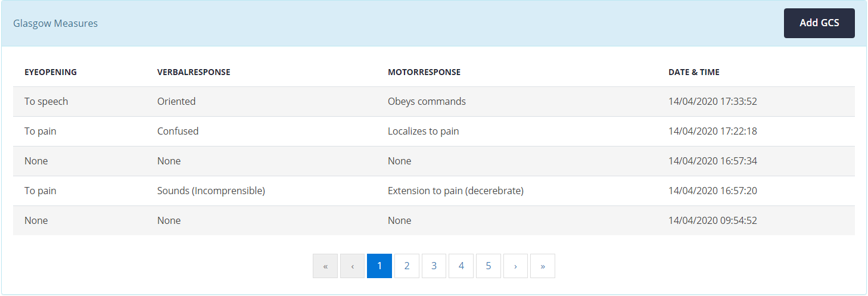Open page 3 of Glasgow Measures

[x=434, y=266]
